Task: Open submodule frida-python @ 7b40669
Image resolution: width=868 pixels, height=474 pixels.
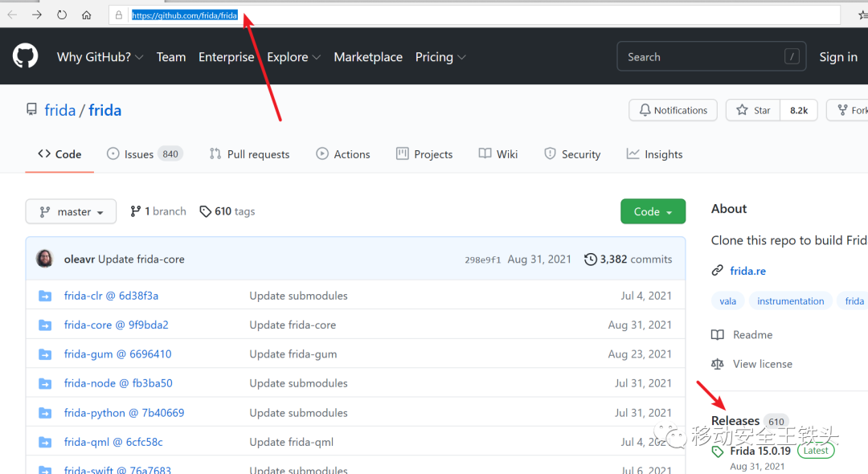Action: tap(124, 413)
